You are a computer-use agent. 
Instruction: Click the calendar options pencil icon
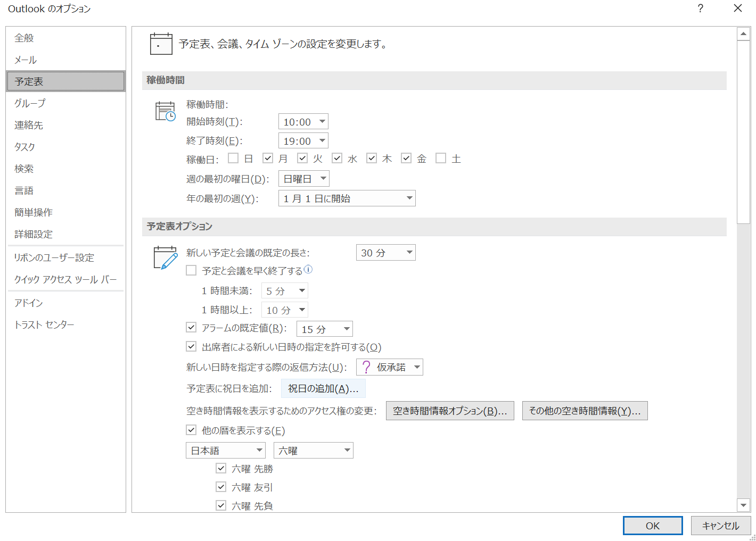point(165,257)
